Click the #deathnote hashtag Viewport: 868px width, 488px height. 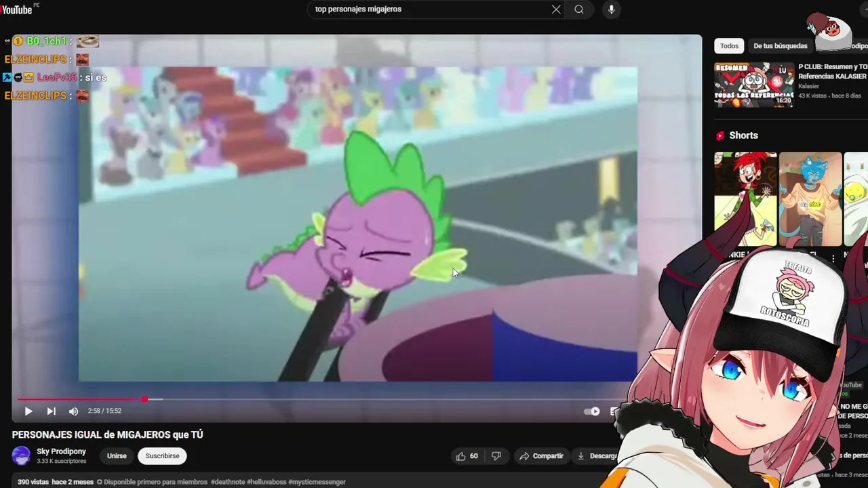[x=227, y=482]
